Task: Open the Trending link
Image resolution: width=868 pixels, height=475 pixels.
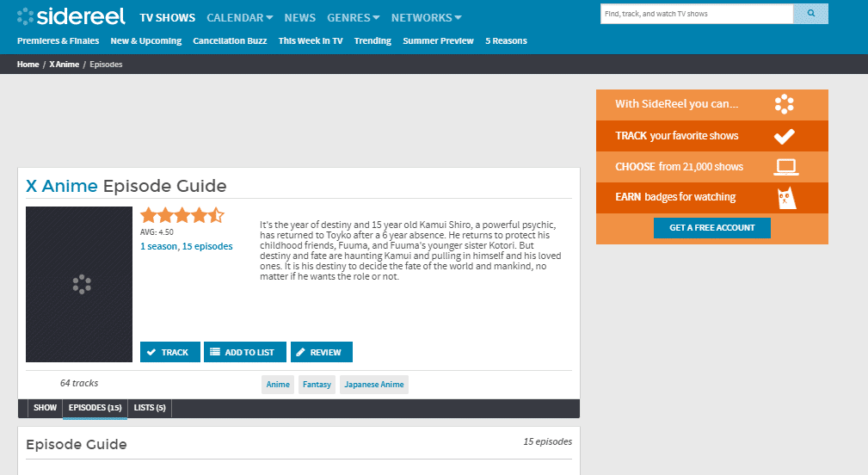Action: [372, 41]
